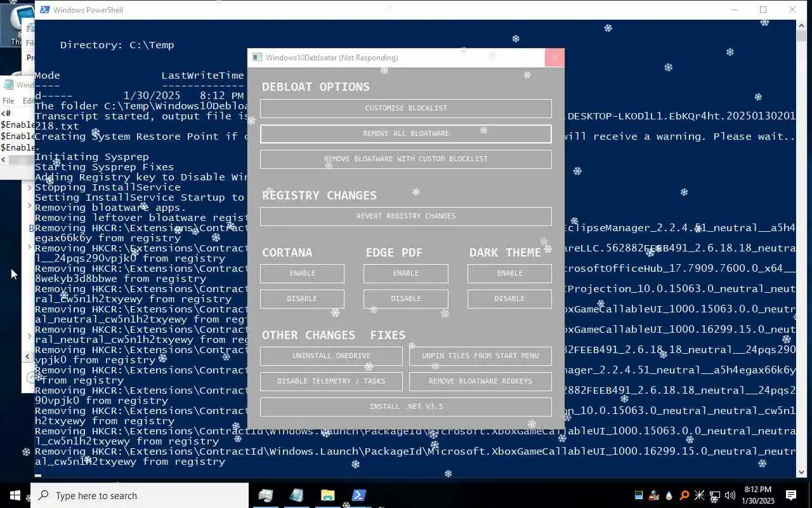Click Install .NET v3.5
This screenshot has width=812, height=508.
pos(405,407)
